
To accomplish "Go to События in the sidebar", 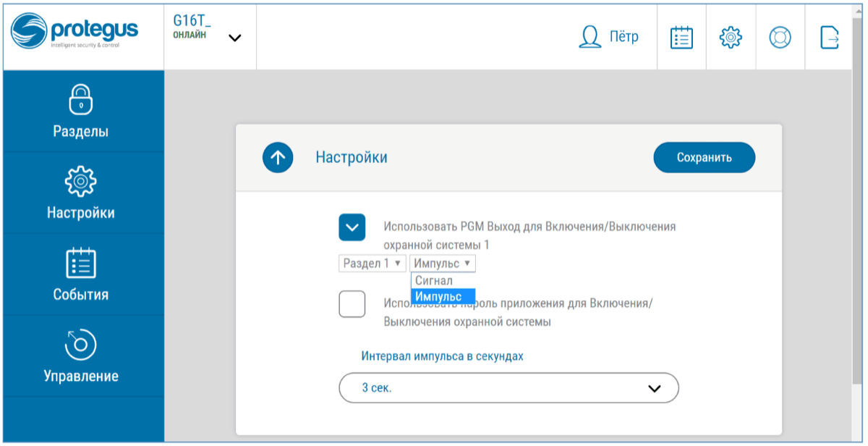I will (x=81, y=274).
